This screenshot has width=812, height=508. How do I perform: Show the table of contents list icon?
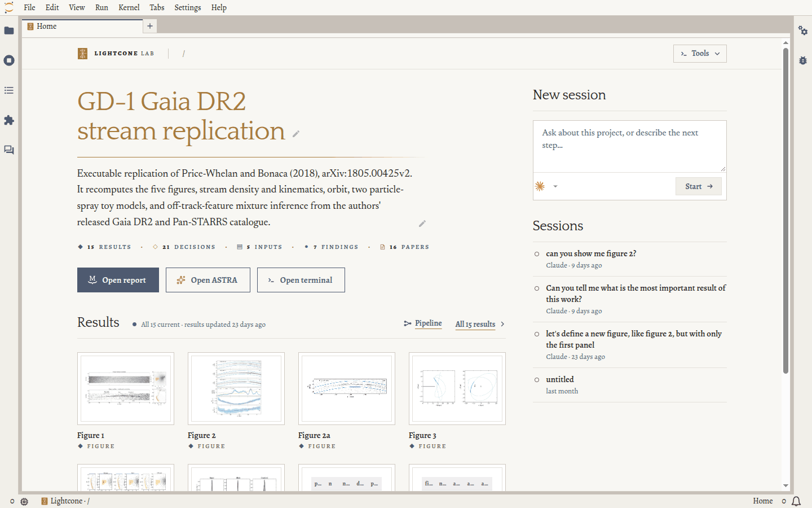tap(9, 90)
